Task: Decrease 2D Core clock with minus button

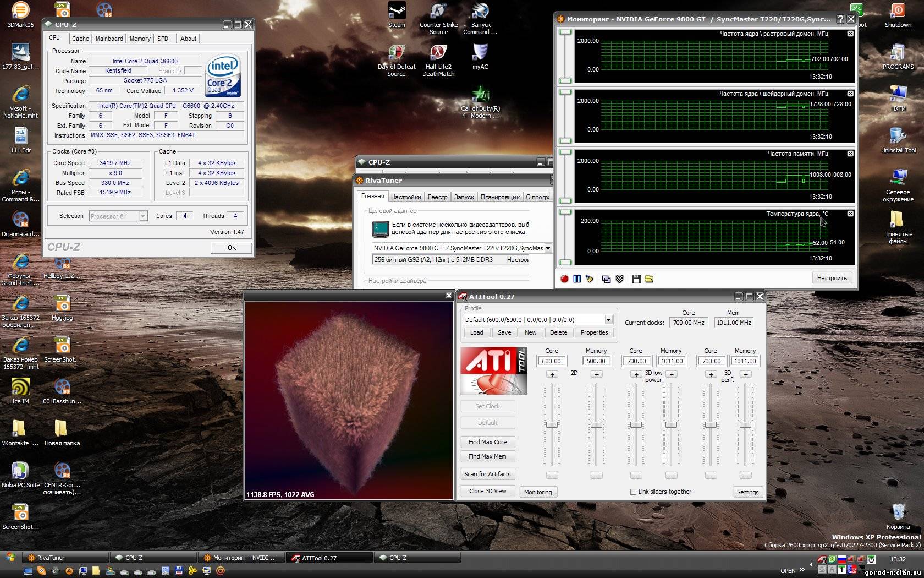Action: coord(552,475)
